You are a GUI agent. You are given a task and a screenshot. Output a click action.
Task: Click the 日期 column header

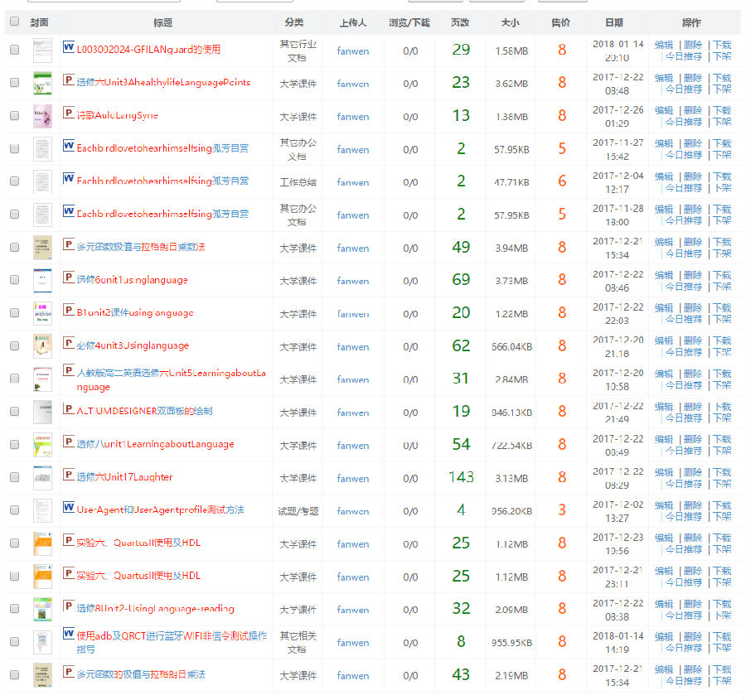pyautogui.click(x=614, y=23)
